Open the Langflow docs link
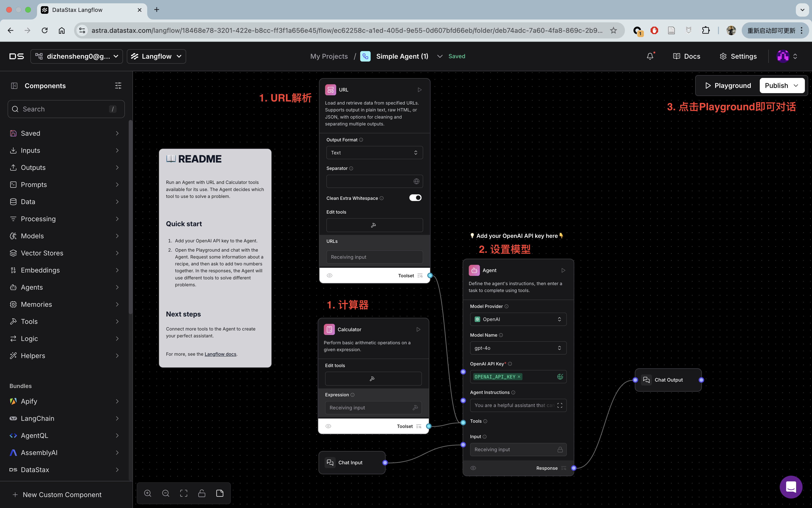 [220, 354]
